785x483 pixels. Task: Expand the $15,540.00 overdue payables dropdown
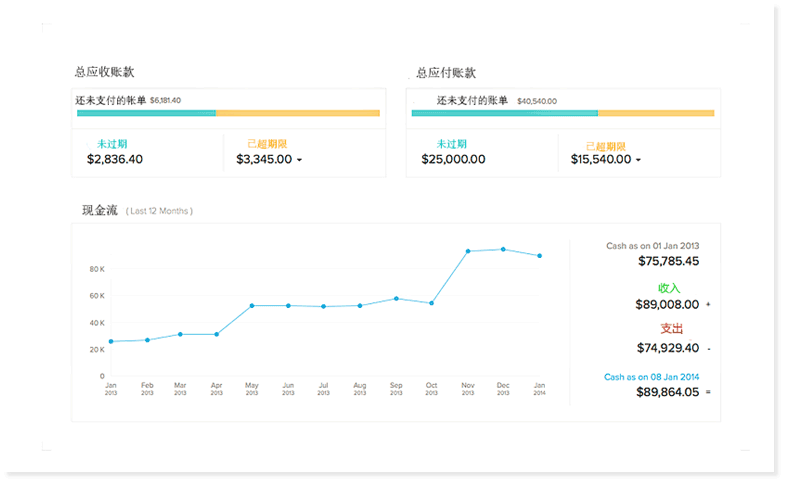(x=638, y=160)
